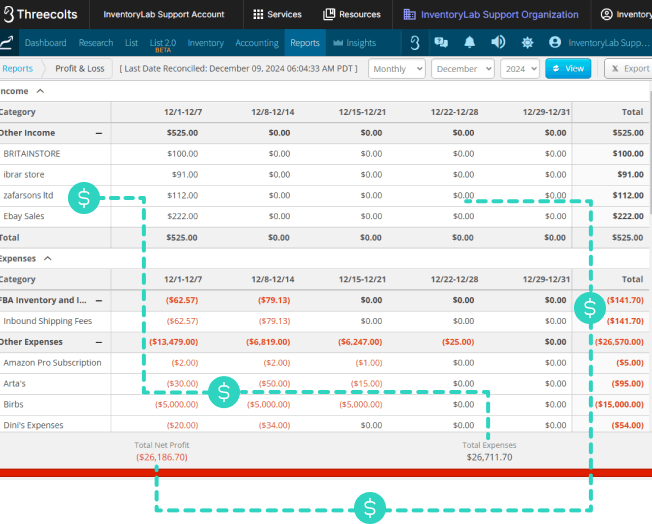Click the Ebay Sales row label

click(x=24, y=216)
